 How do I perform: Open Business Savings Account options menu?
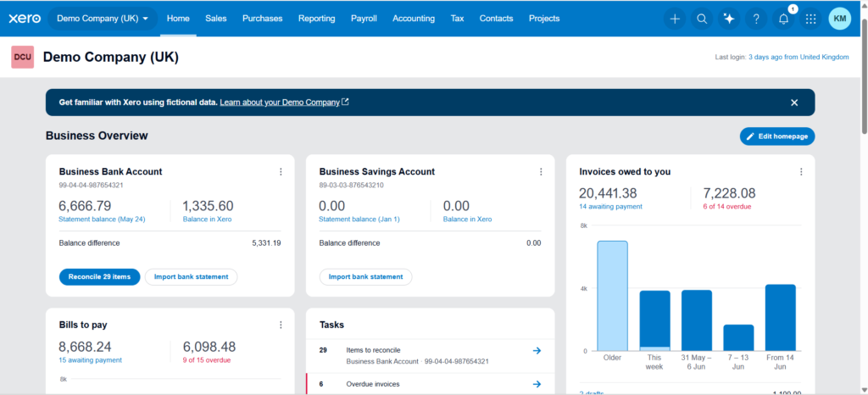pyautogui.click(x=541, y=172)
